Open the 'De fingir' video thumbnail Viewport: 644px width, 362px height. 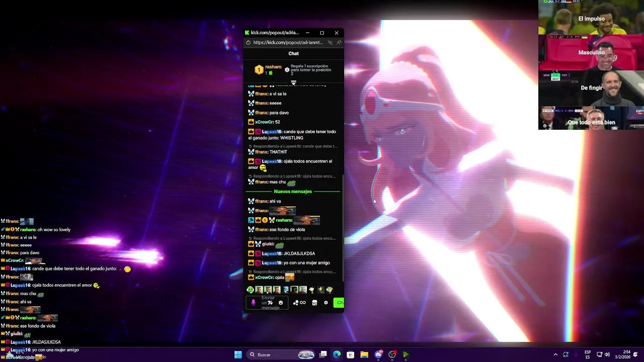click(x=591, y=87)
